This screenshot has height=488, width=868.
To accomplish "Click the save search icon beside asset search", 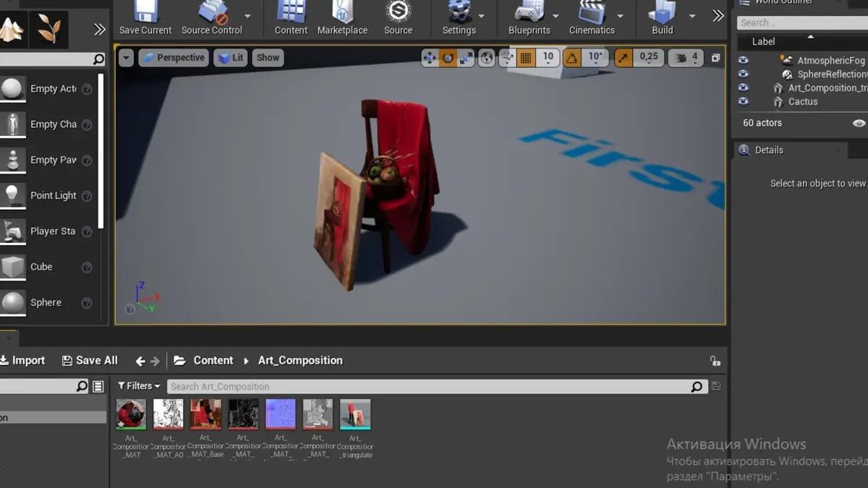I will pos(715,386).
